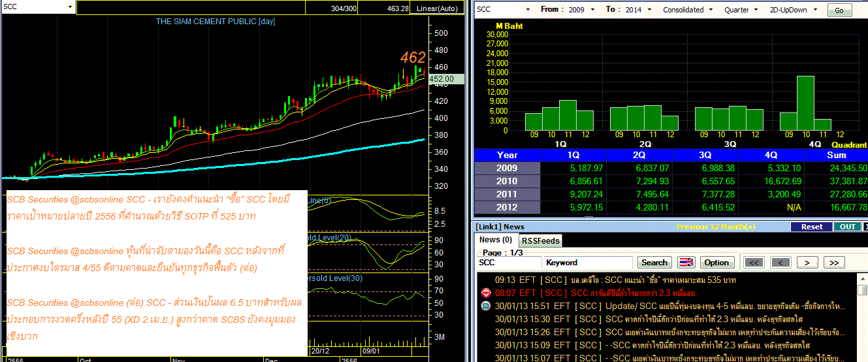Viewport: 868px width, 362px height.
Task: Click the tallest 4Q bar for 2010
Action: pyautogui.click(x=805, y=103)
